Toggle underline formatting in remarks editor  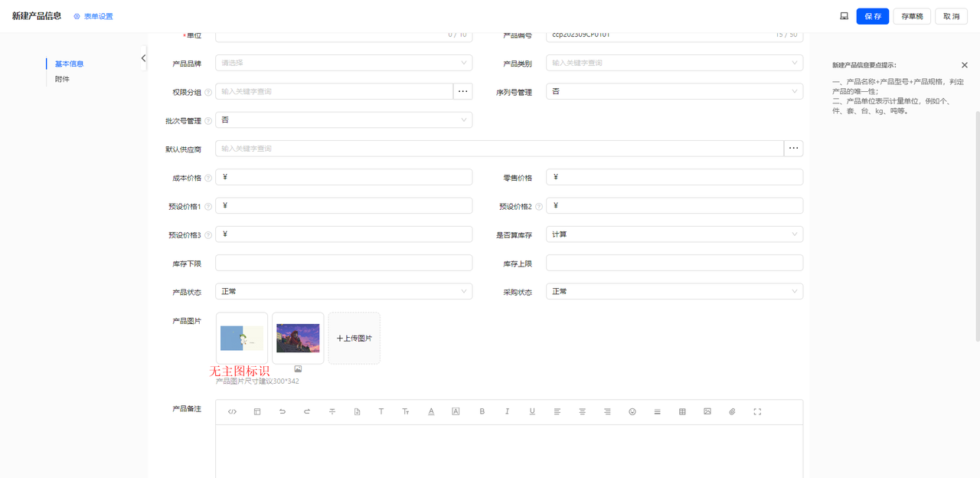[x=532, y=412]
